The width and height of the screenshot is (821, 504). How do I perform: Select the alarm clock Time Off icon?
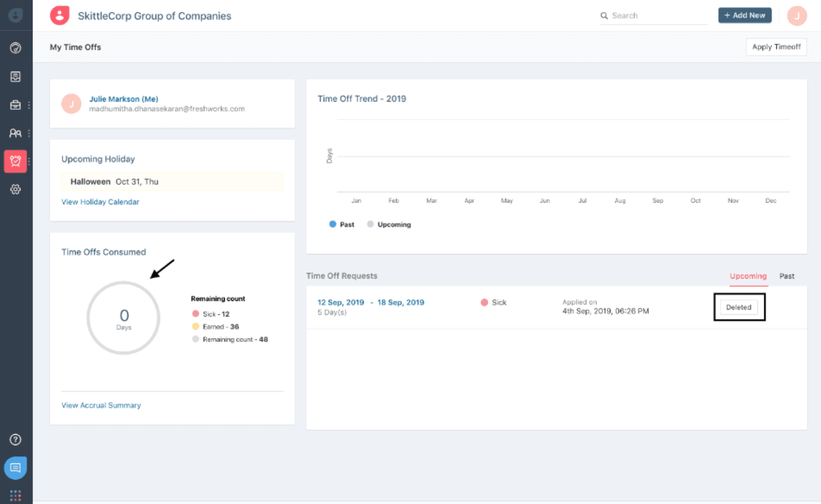[16, 161]
